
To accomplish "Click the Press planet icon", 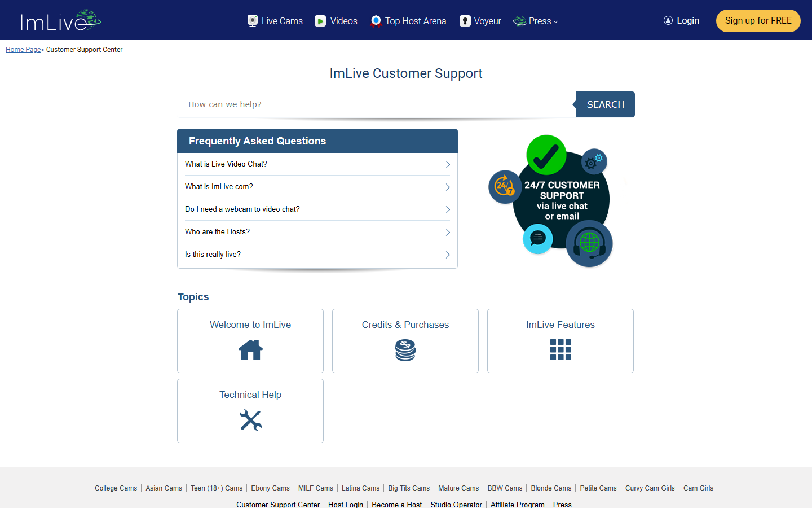I will click(519, 21).
